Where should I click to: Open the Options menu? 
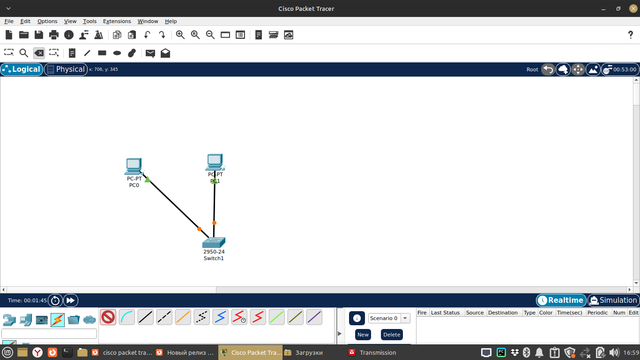[x=47, y=21]
